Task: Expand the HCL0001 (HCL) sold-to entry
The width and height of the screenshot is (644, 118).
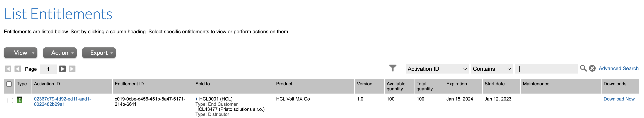Action: pos(197,99)
